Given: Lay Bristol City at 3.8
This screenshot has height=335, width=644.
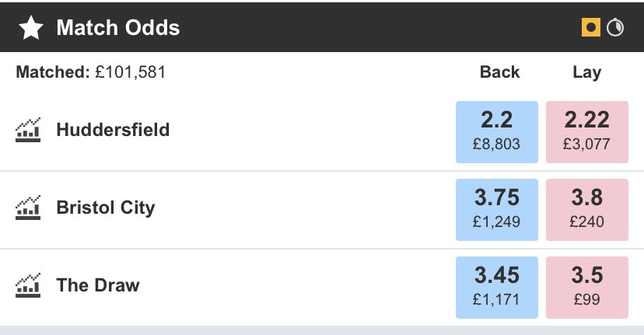Looking at the screenshot, I should 587,210.
